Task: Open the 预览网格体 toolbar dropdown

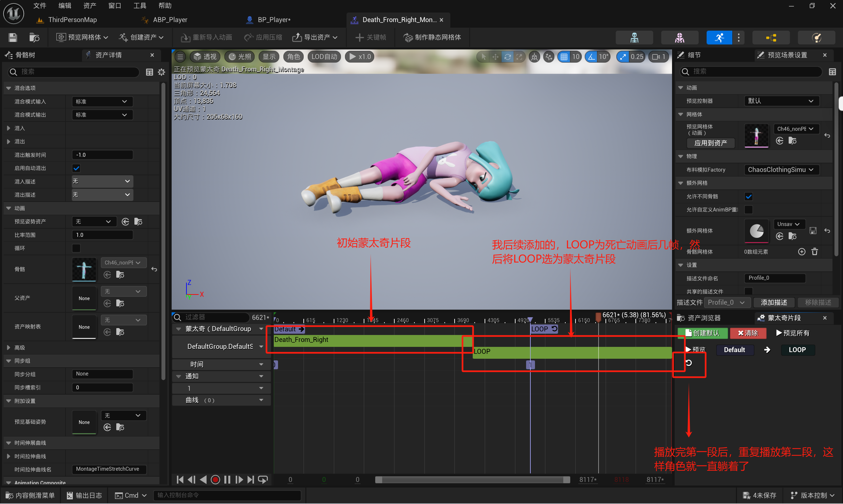Action: point(82,37)
